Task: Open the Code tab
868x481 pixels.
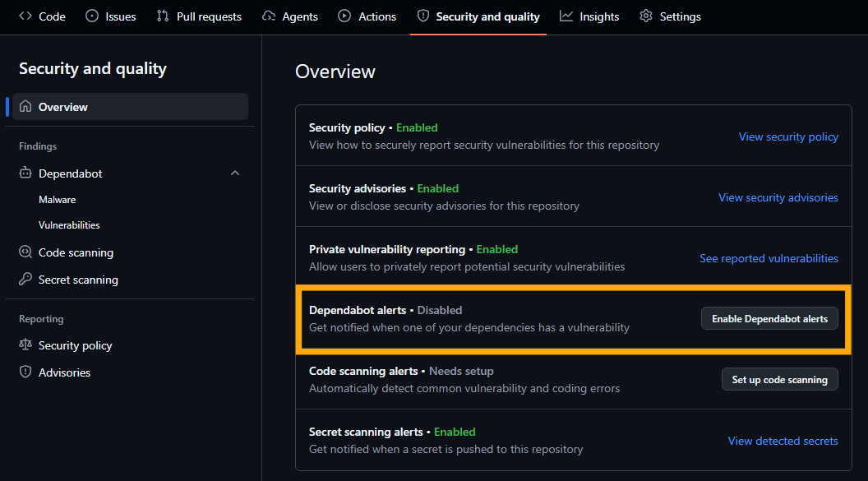Action: click(x=42, y=16)
